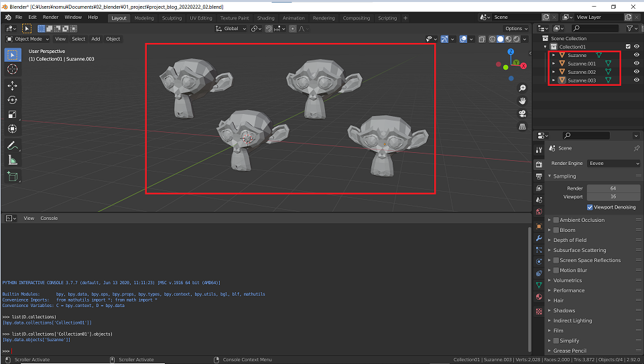Expand Suzanne.001 tree item

point(554,63)
